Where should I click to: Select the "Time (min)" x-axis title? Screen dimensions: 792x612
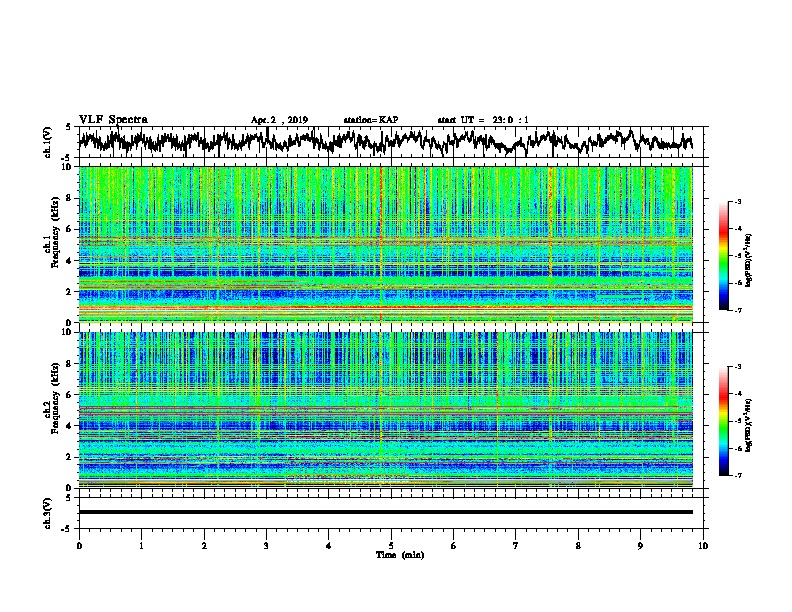pyautogui.click(x=400, y=555)
